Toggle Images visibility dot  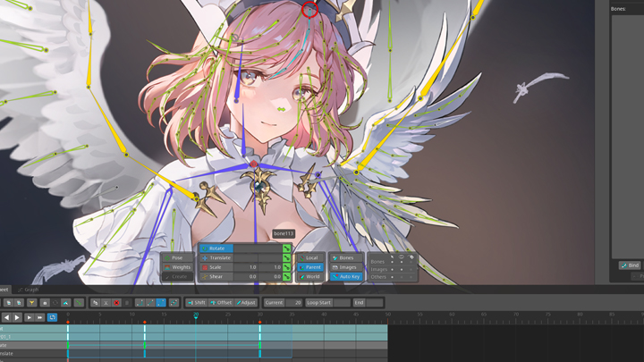coord(402,270)
